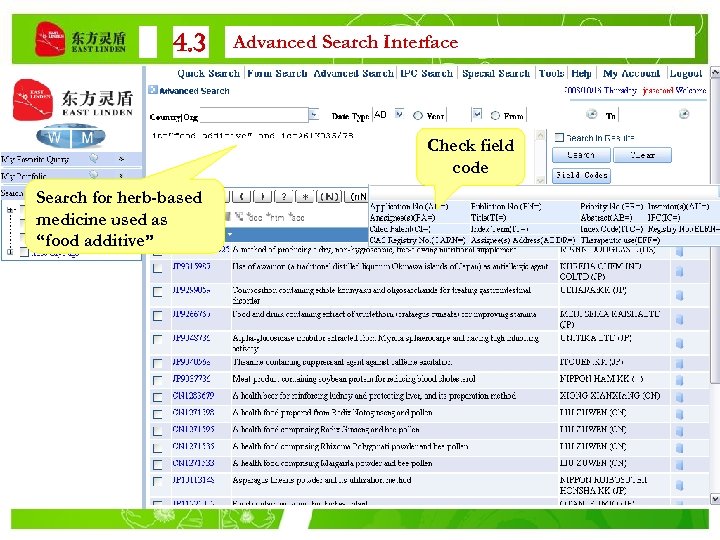
Task: Click the M globe button
Action: pyautogui.click(x=88, y=137)
